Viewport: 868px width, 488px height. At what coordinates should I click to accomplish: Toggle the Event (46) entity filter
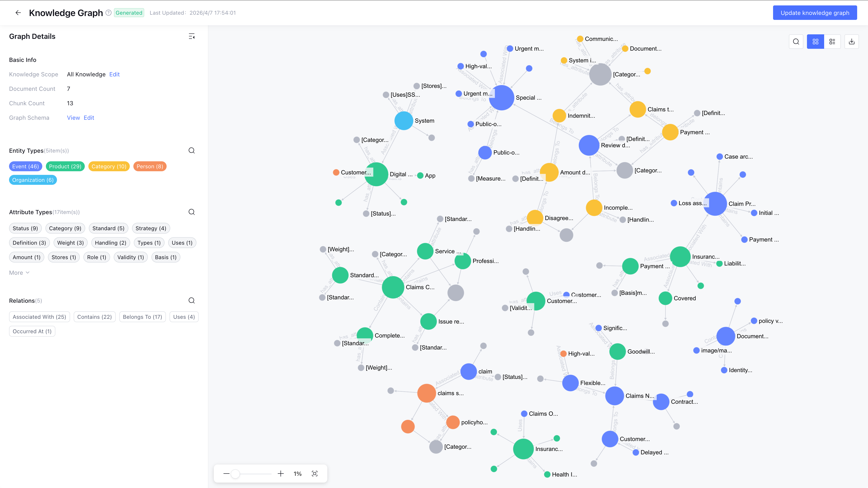[25, 166]
